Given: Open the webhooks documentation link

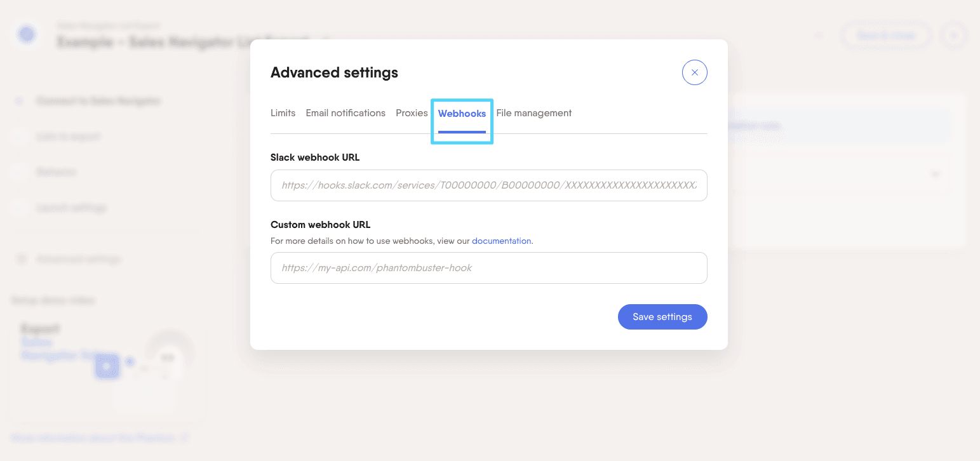Looking at the screenshot, I should click(501, 241).
